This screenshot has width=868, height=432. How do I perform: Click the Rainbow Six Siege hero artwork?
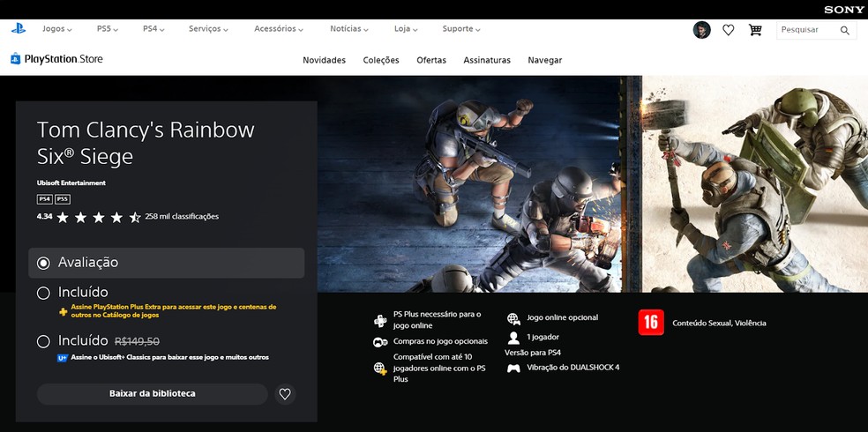point(592,183)
